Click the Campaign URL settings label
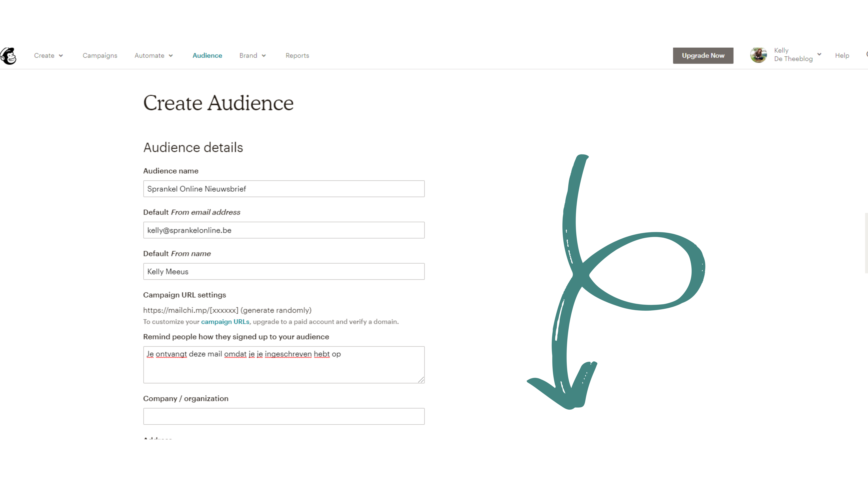Image resolution: width=868 pixels, height=488 pixels. coord(185,295)
